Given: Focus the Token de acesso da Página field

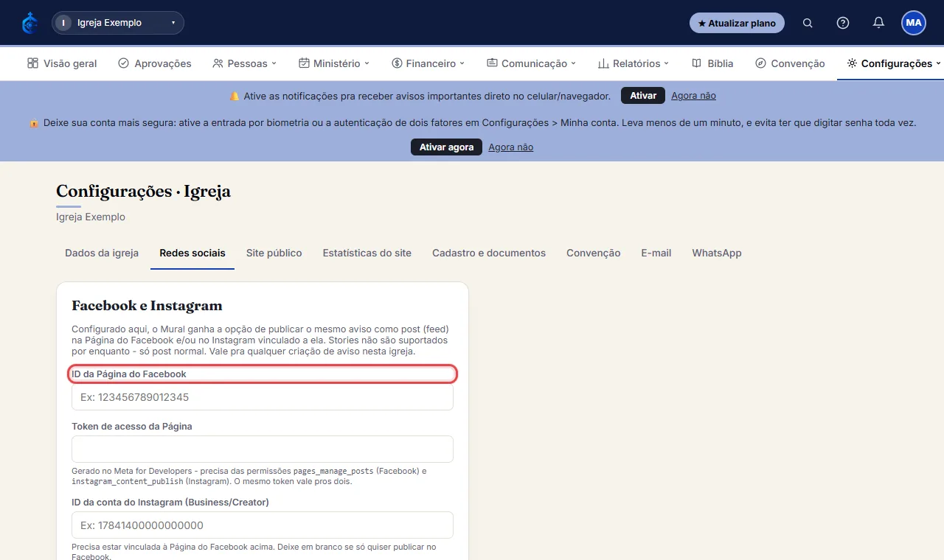Looking at the screenshot, I should [263, 449].
